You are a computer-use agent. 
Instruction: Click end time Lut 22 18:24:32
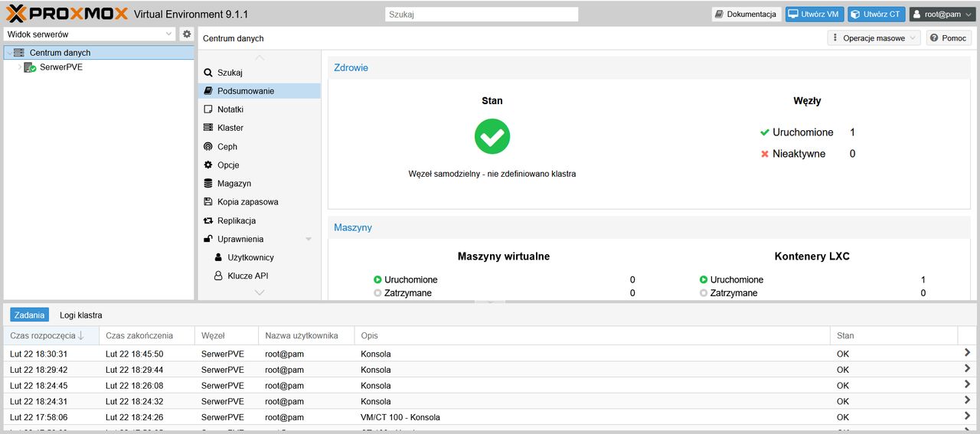click(134, 401)
